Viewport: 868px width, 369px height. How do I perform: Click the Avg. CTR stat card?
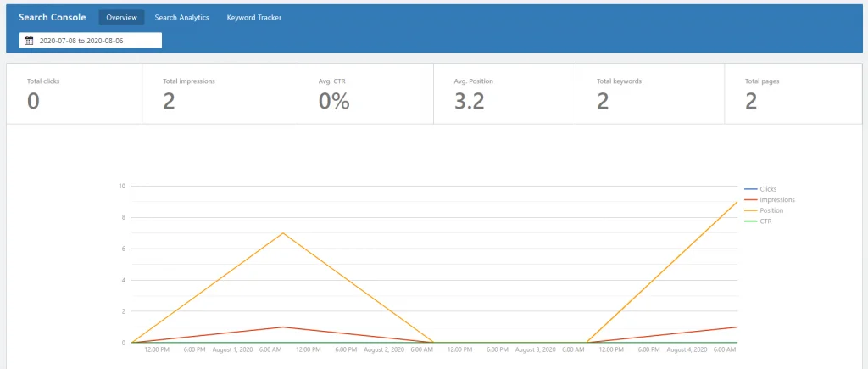pos(365,93)
